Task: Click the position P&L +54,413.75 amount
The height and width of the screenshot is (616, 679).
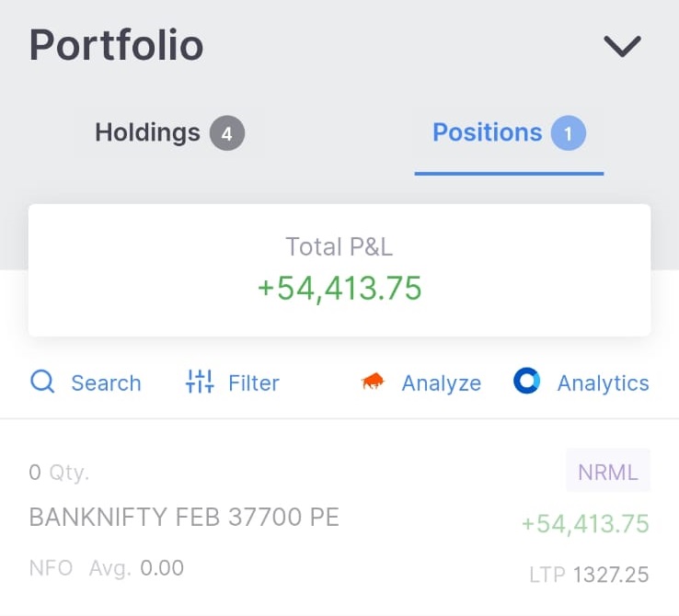Action: [x=585, y=524]
